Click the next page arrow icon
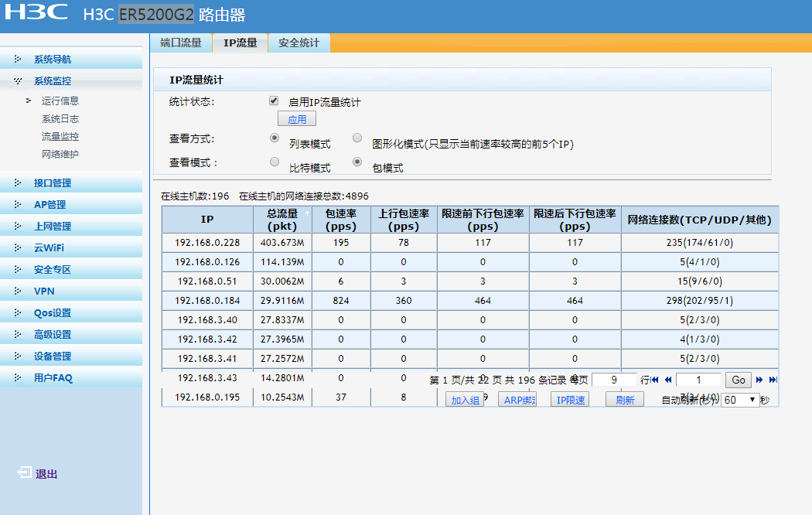Screen dimensions: 812x515 click(x=759, y=380)
